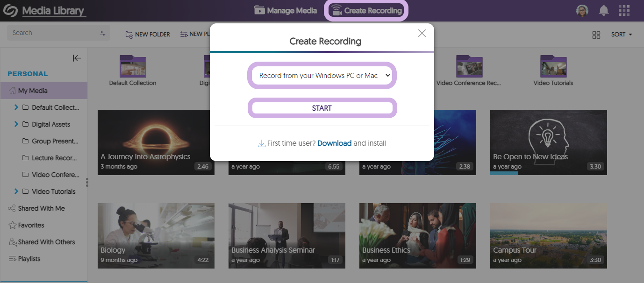644x283 pixels.
Task: Open search filter options icon
Action: (x=103, y=33)
